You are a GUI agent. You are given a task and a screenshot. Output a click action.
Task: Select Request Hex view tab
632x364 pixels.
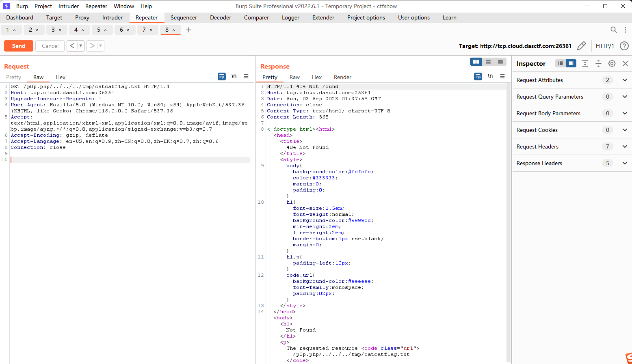(61, 77)
